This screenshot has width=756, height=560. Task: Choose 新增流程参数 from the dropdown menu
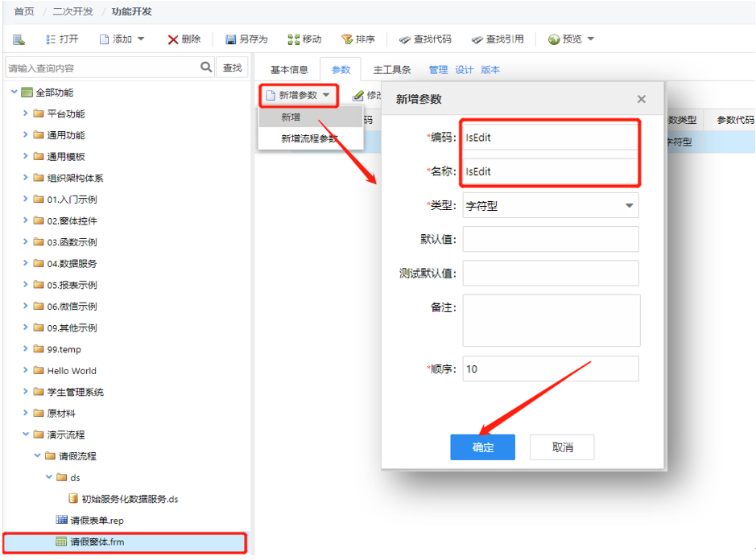(311, 139)
